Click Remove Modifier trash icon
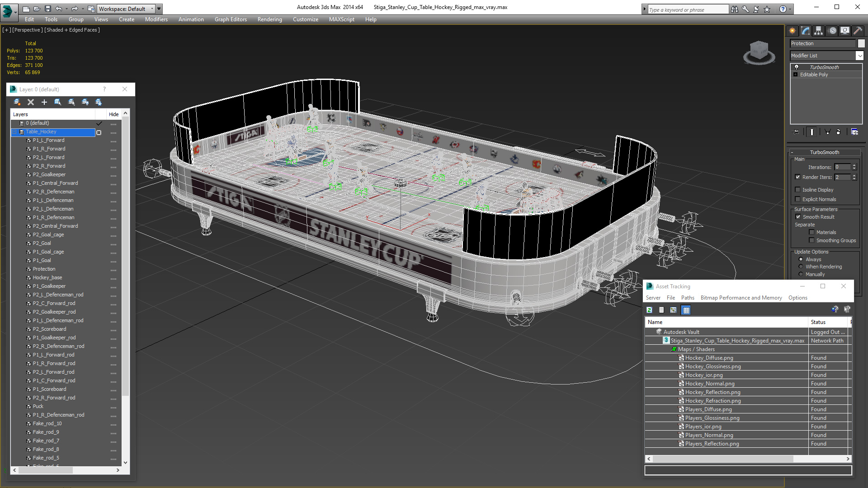This screenshot has width=868, height=488. pyautogui.click(x=839, y=132)
